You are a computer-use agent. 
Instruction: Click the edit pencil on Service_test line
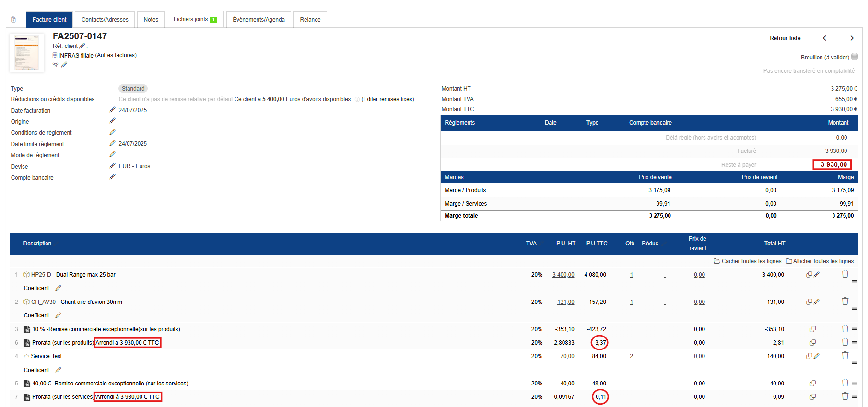817,356
